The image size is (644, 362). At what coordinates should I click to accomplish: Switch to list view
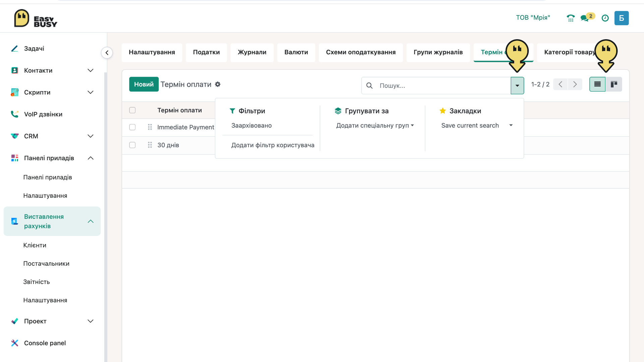597,84
